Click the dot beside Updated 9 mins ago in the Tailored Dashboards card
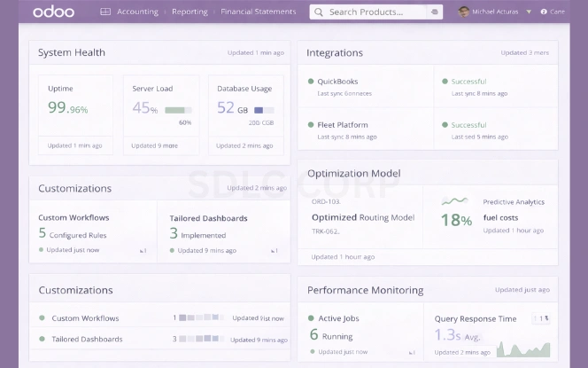Viewport: 588px width, 368px height. point(172,250)
